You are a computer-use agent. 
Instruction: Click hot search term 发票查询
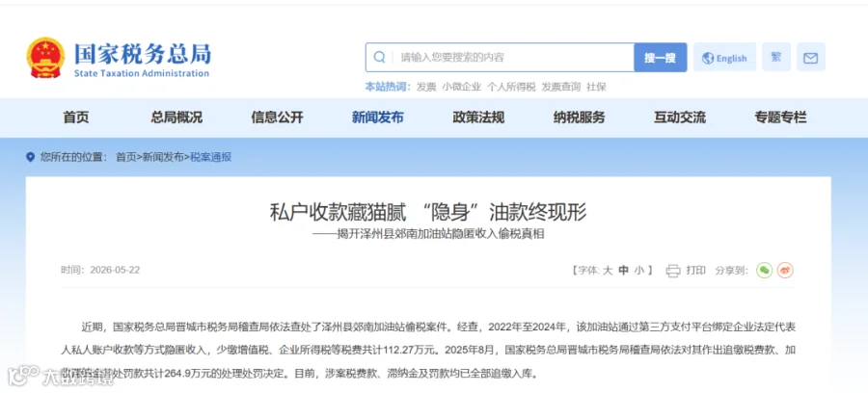pos(560,87)
